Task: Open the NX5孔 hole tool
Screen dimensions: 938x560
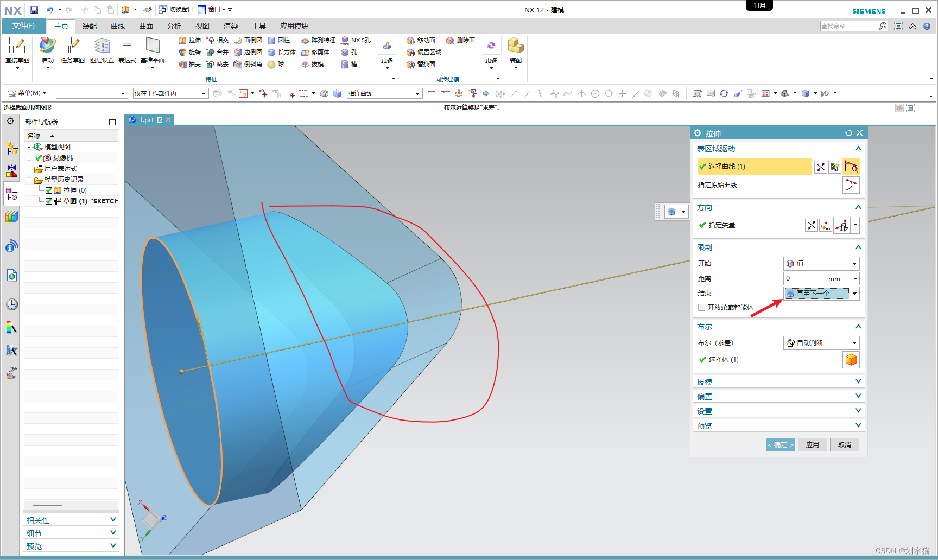Action: 356,40
